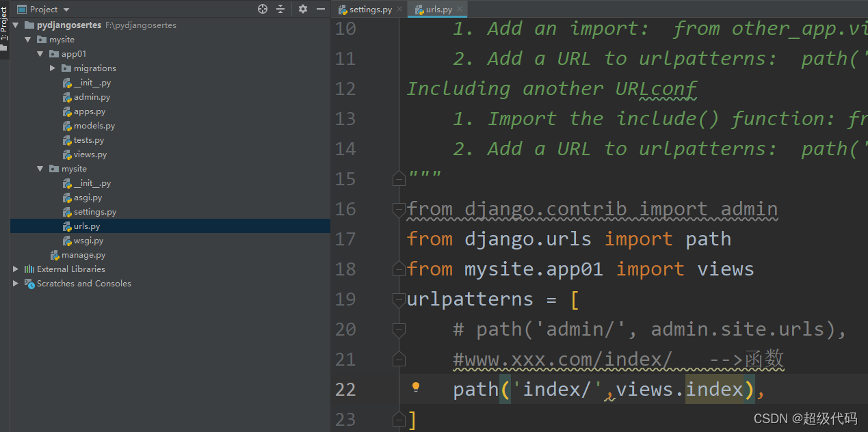Select __init__.py under inner mysite

pos(92,183)
